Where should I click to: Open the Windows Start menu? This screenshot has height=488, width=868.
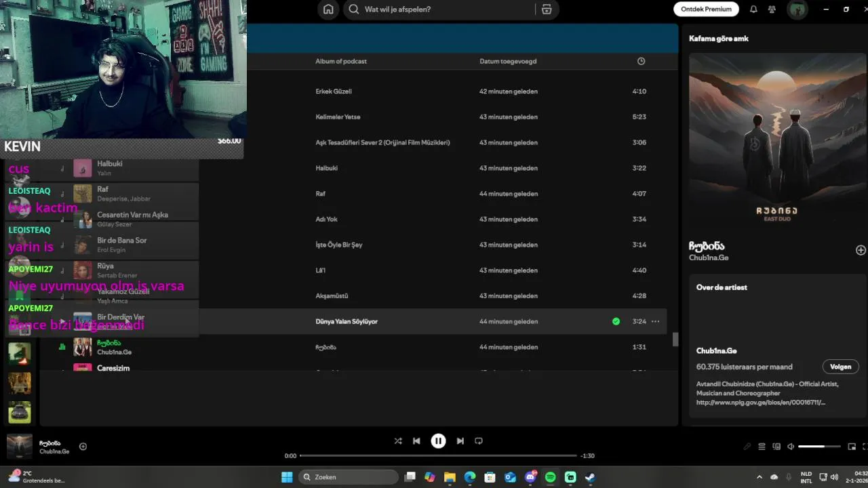pos(287,477)
